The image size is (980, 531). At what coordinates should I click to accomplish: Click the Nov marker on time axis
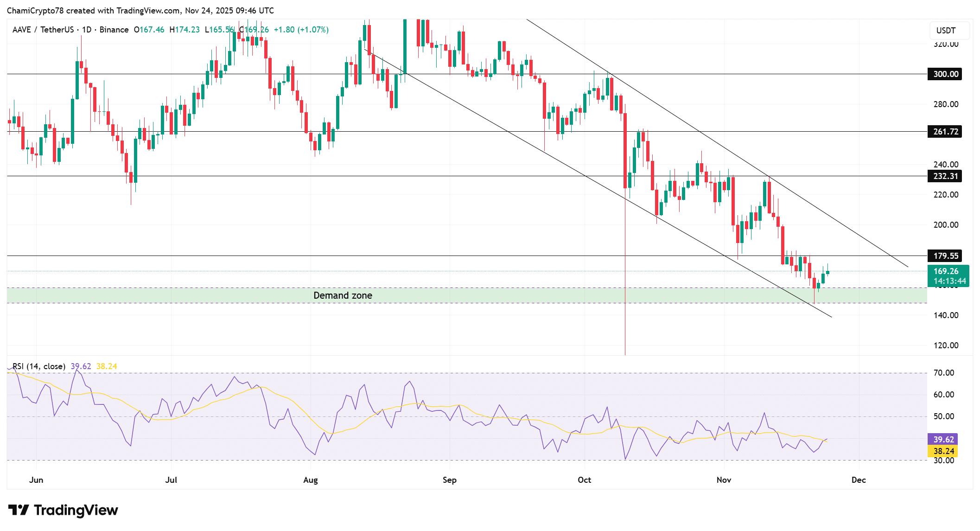(x=724, y=480)
